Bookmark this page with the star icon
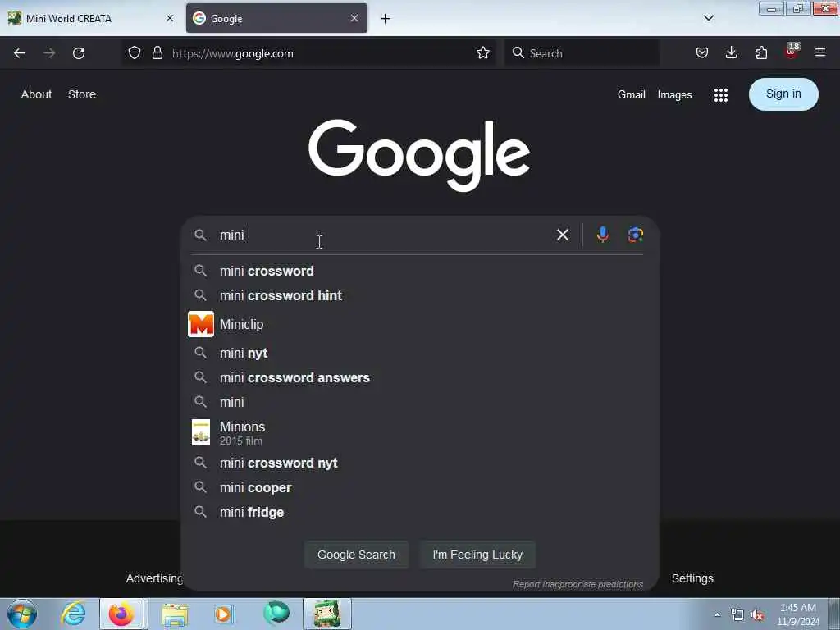Image resolution: width=840 pixels, height=630 pixels. pos(482,53)
